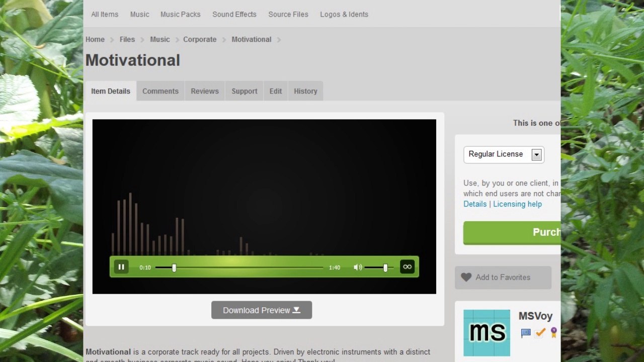Click the flag badge under MSVoy
644x362 pixels.
(x=526, y=333)
